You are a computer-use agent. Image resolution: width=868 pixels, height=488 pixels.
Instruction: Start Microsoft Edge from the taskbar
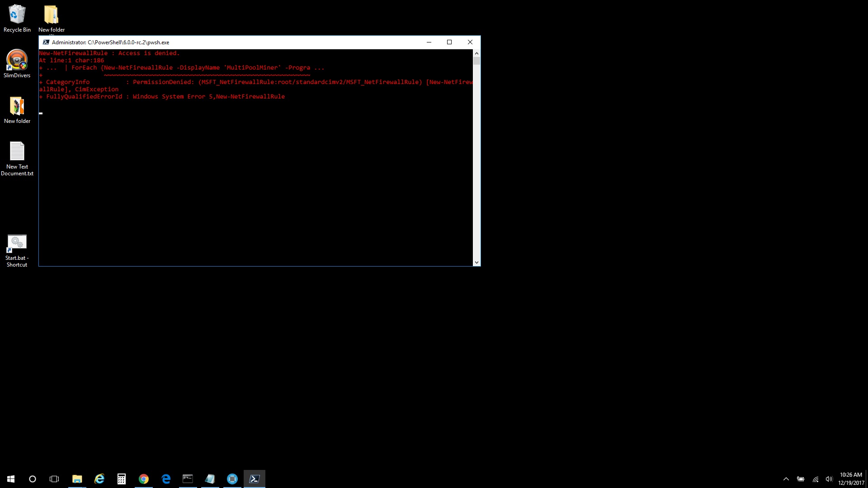[165, 479]
